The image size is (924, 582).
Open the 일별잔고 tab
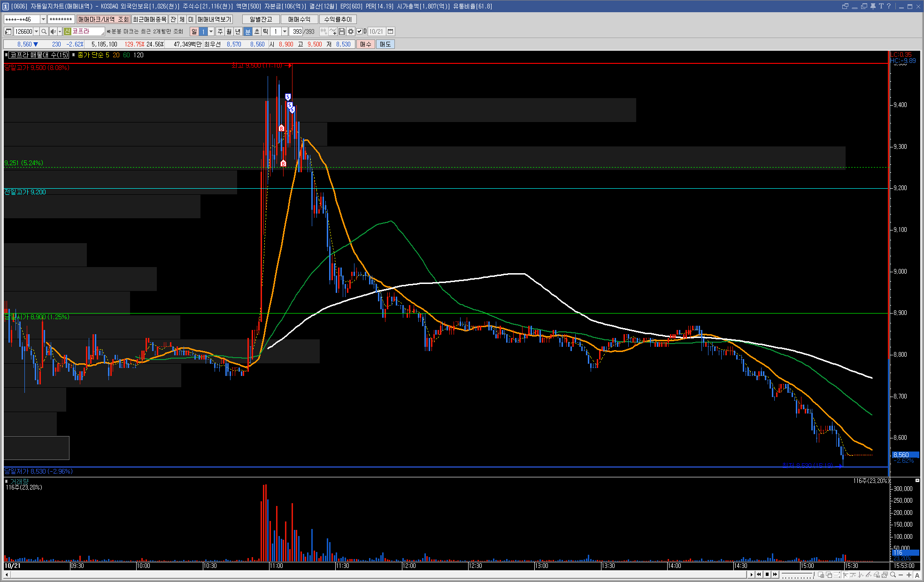pos(261,19)
